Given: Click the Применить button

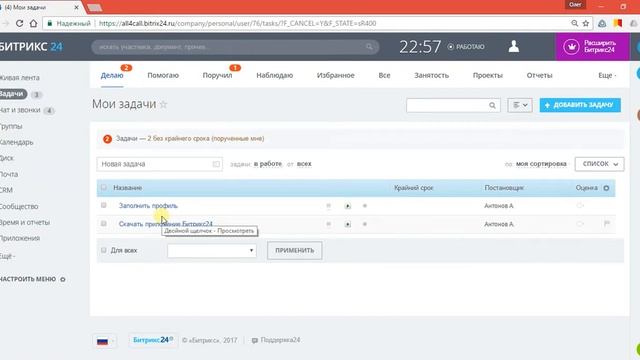Looking at the screenshot, I should [295, 250].
